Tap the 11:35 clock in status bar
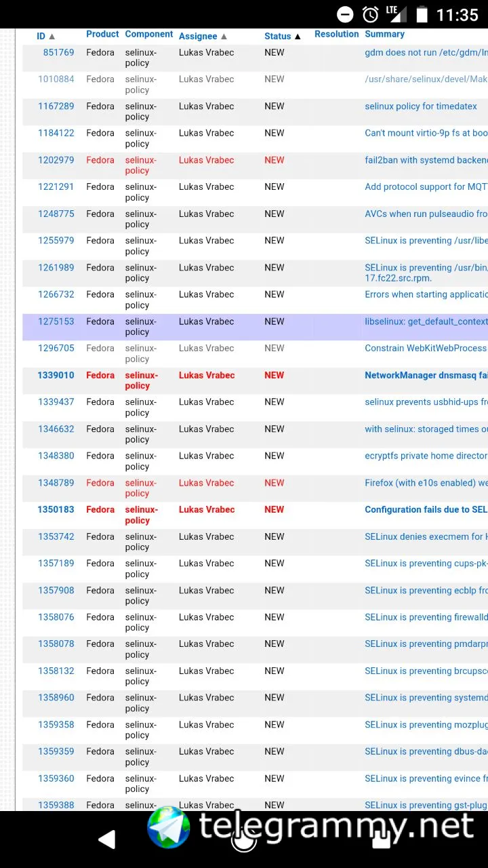This screenshot has height=868, width=488. 457,14
